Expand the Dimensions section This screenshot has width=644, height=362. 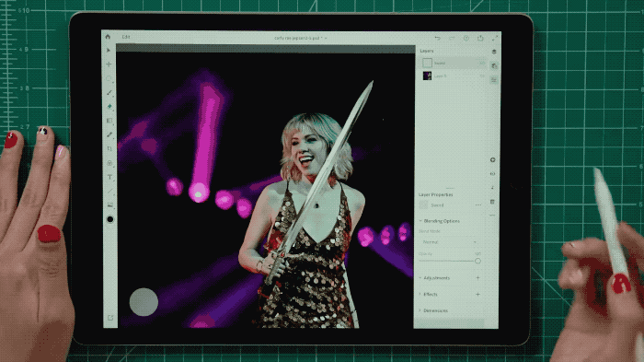click(x=420, y=310)
